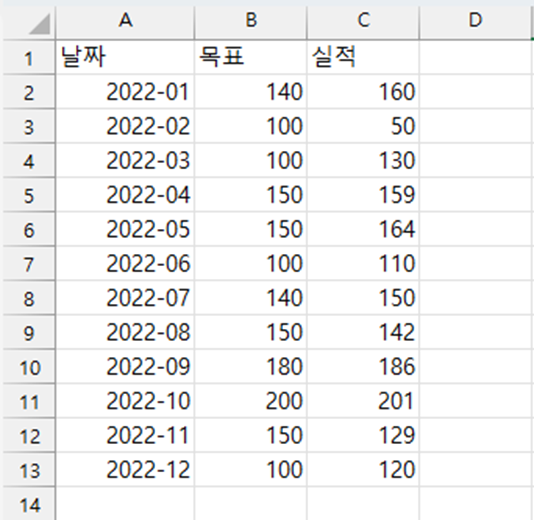Select 실적 cell showing 120
The width and height of the screenshot is (534, 520).
coord(363,470)
